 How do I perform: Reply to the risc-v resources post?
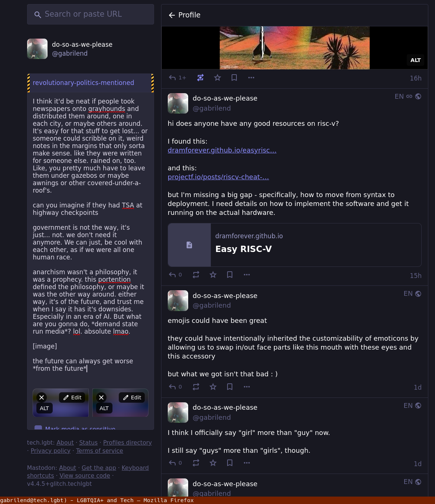tap(175, 275)
